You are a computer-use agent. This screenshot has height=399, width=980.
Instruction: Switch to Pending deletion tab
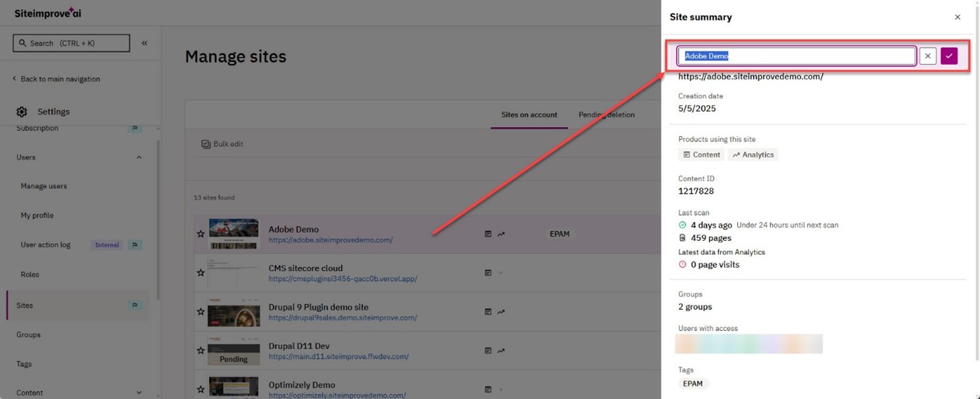pyautogui.click(x=607, y=115)
